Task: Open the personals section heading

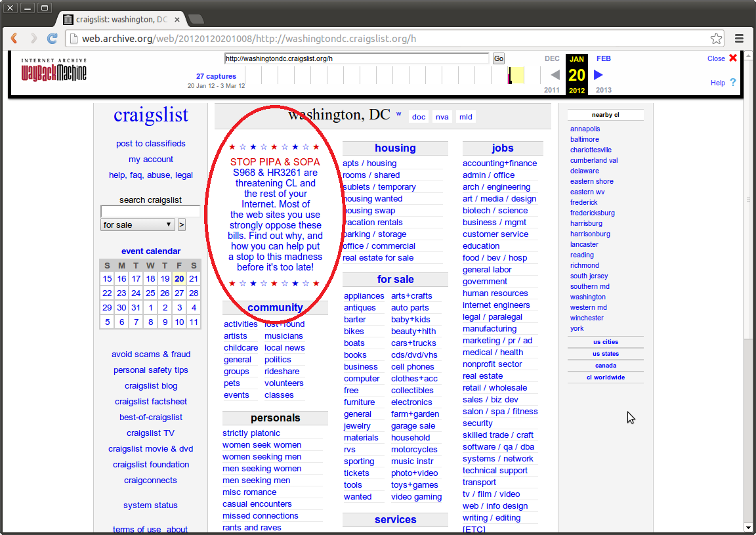Action: tap(276, 417)
